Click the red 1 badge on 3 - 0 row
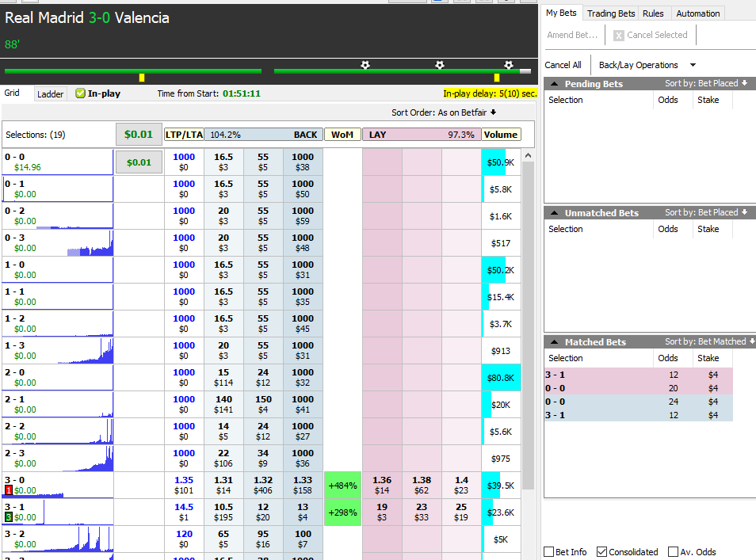 pos(8,490)
